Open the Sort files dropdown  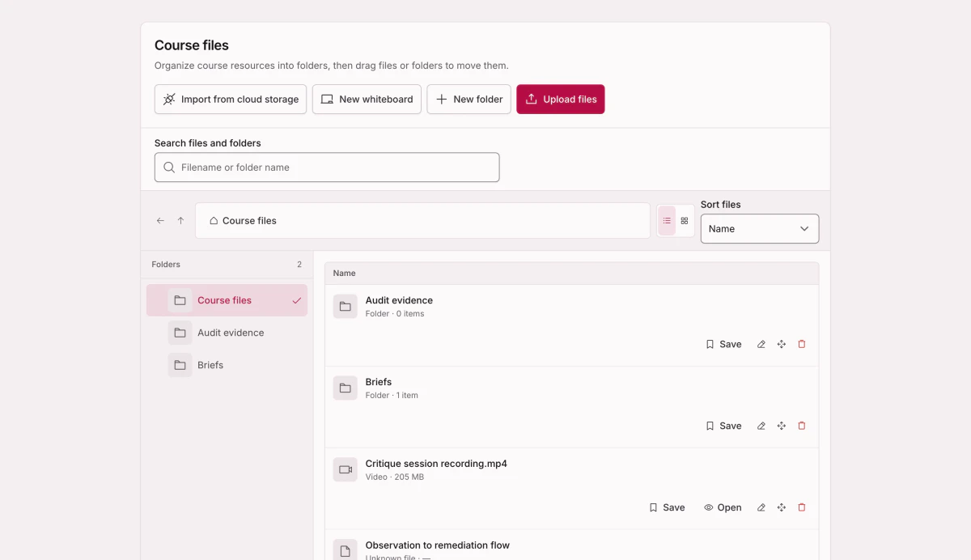[760, 229]
